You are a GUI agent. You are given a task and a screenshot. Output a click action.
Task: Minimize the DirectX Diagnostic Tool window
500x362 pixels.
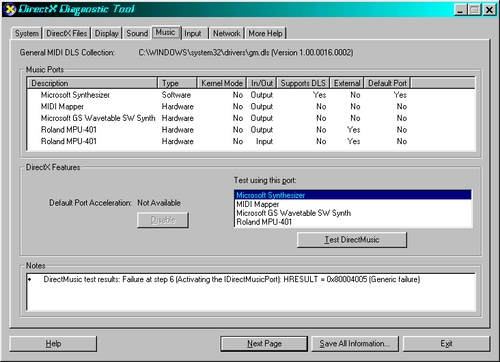pyautogui.click(x=460, y=10)
